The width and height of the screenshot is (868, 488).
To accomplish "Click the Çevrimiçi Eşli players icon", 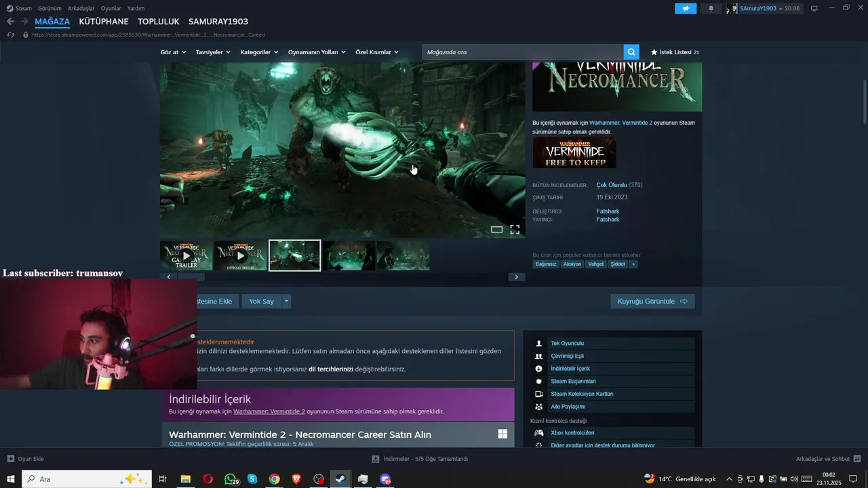I will (x=538, y=356).
